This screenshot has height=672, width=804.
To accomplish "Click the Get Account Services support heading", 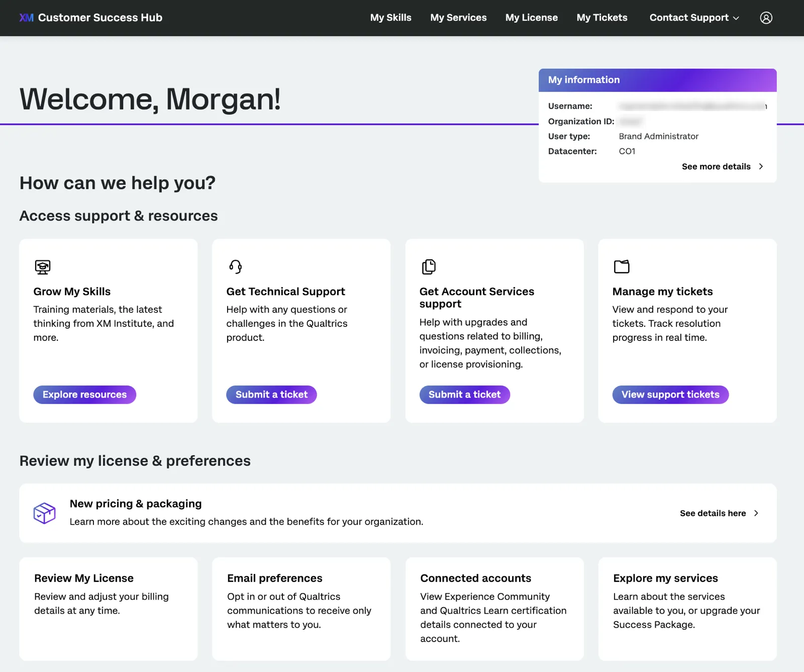I will pyautogui.click(x=477, y=298).
